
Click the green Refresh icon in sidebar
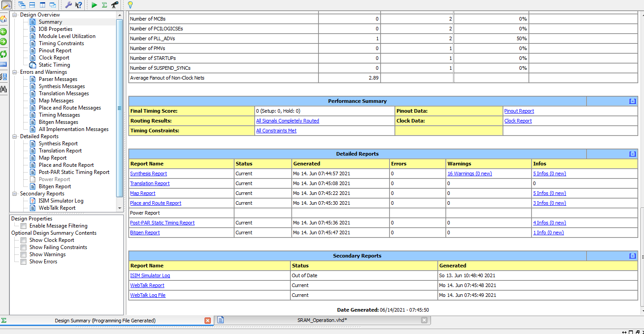coord(4,54)
